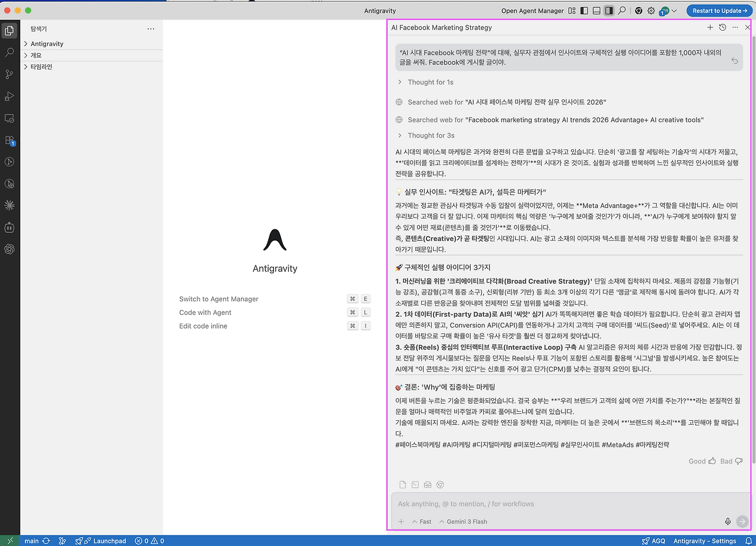Click the chat title 'AI Facebook Marketing Strategy'
The image size is (756, 546).
[441, 28]
